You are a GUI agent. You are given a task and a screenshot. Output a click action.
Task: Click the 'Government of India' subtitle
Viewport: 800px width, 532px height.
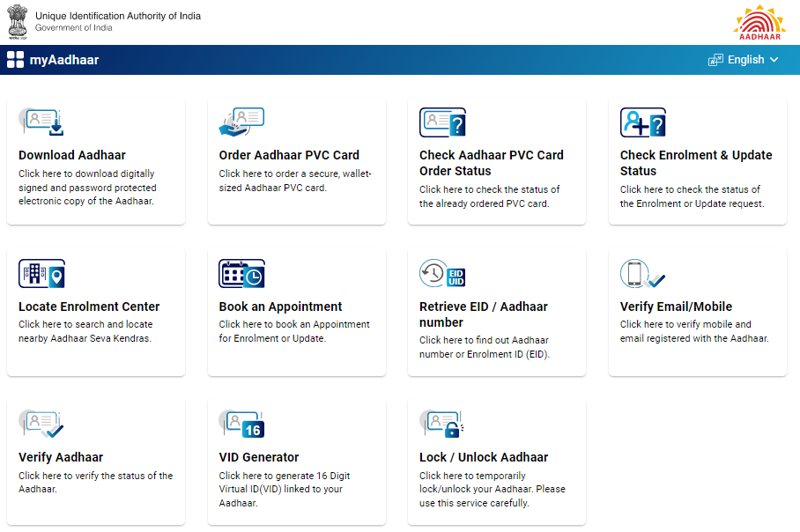pos(74,27)
